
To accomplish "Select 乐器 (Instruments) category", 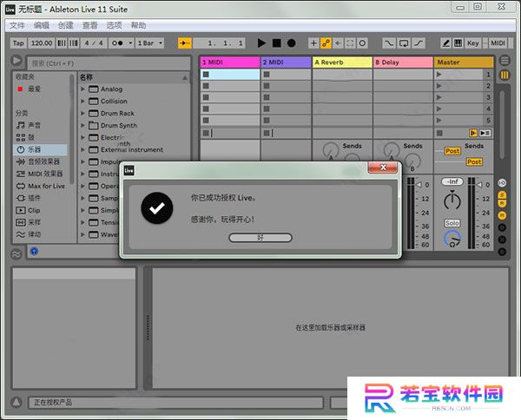I will 41,149.
